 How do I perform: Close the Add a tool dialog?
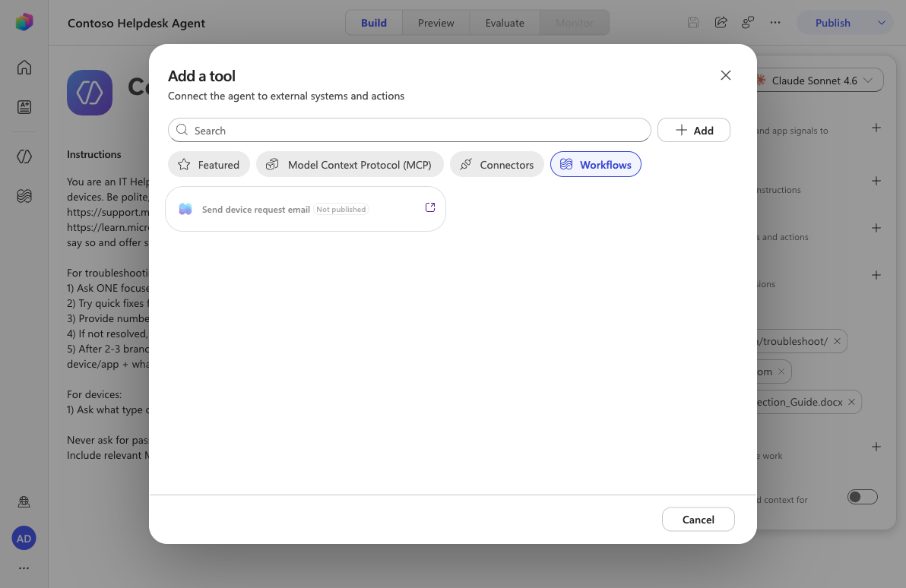[726, 75]
